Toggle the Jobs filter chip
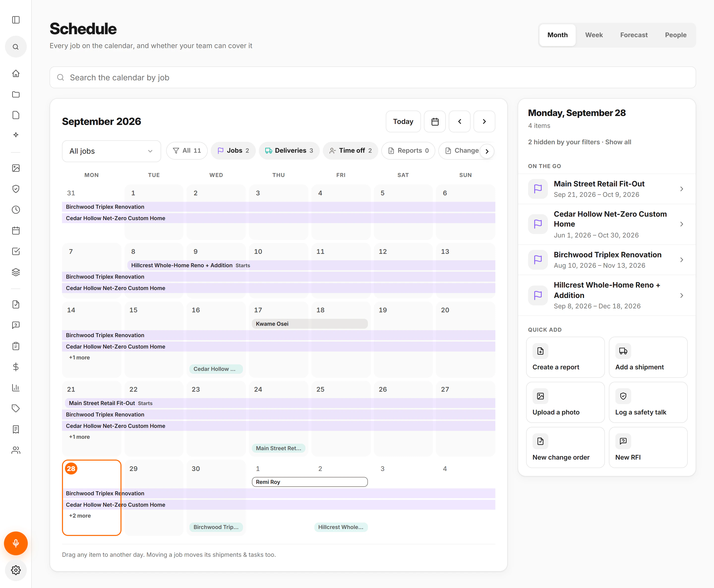 (233, 151)
